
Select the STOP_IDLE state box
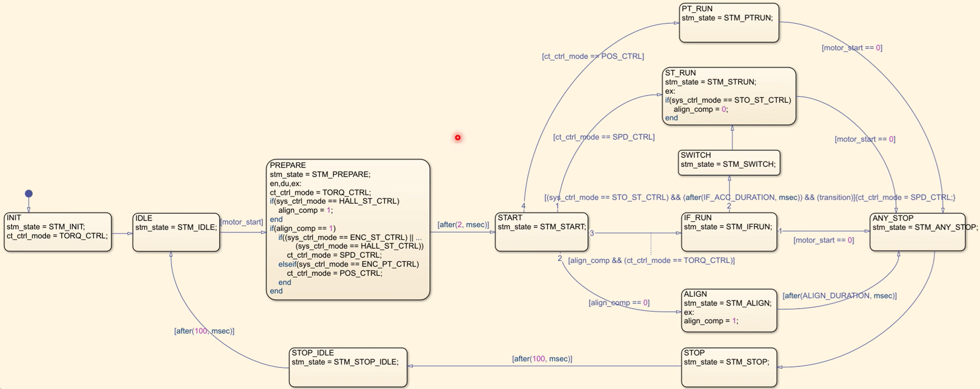(348, 367)
